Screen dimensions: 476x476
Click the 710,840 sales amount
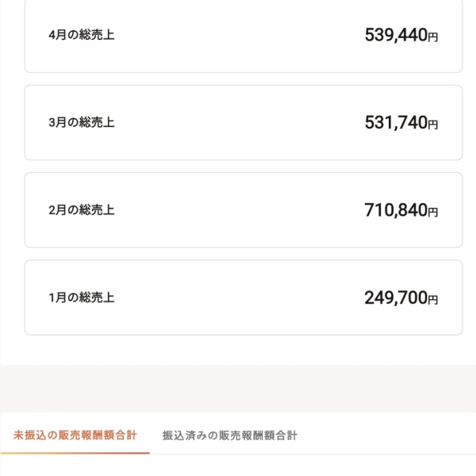395,210
